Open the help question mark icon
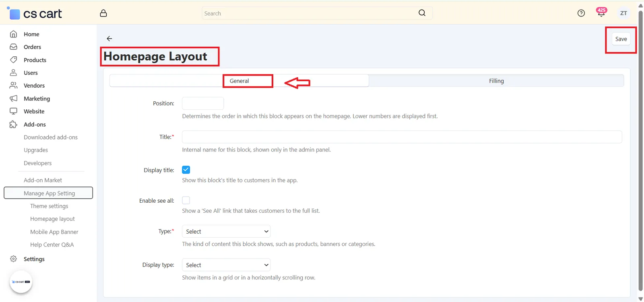The width and height of the screenshot is (644, 302). [x=581, y=13]
